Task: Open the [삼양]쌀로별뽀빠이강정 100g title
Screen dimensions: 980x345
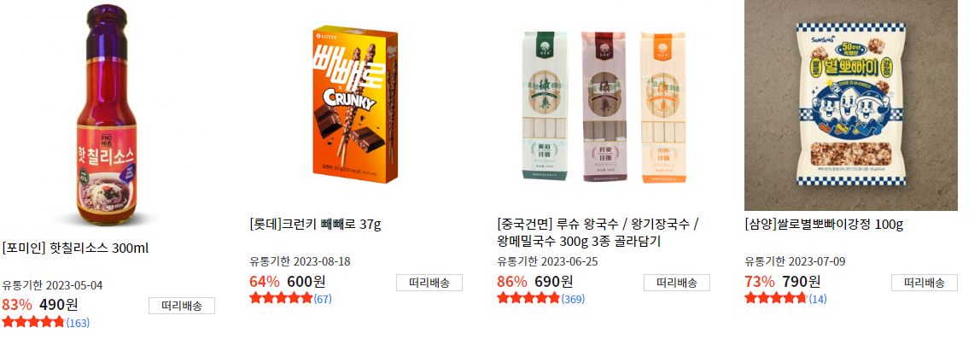Action: pyautogui.click(x=824, y=225)
